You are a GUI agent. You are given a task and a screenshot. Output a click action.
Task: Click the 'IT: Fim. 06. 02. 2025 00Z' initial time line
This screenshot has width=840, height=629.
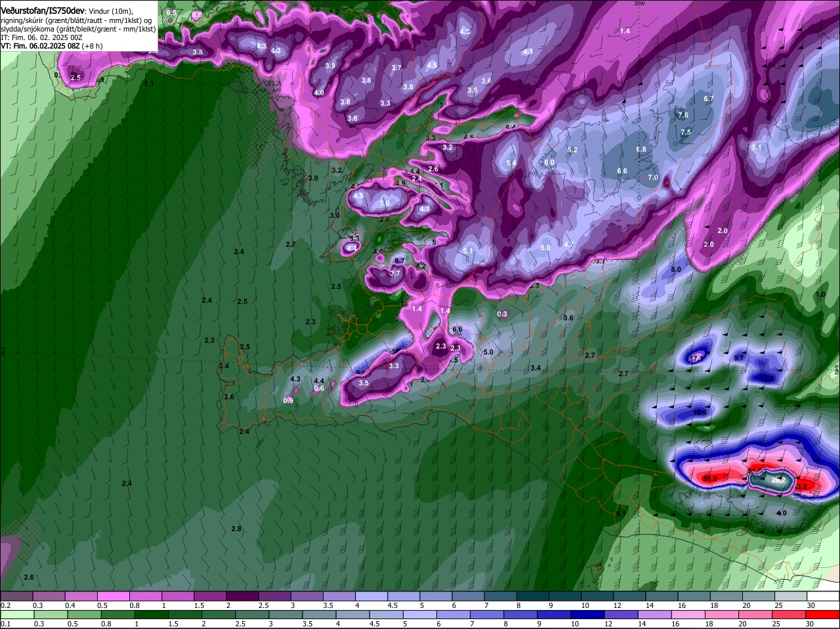coord(41,37)
